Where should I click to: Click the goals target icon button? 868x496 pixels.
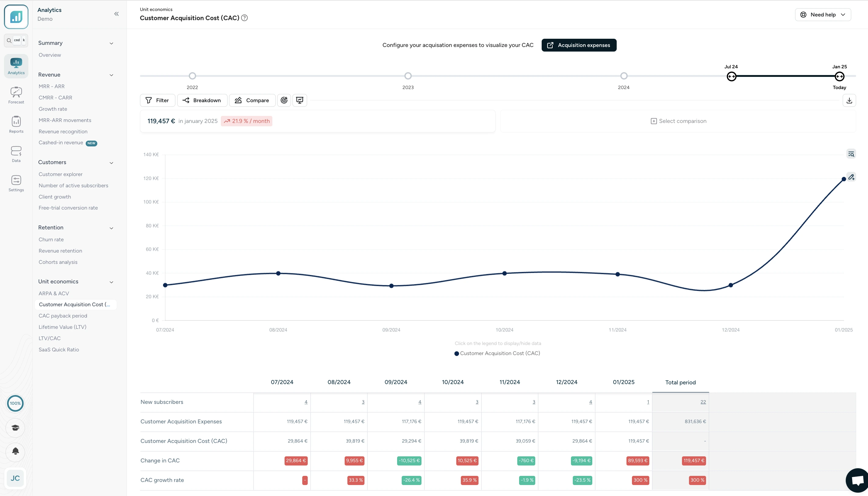point(284,100)
